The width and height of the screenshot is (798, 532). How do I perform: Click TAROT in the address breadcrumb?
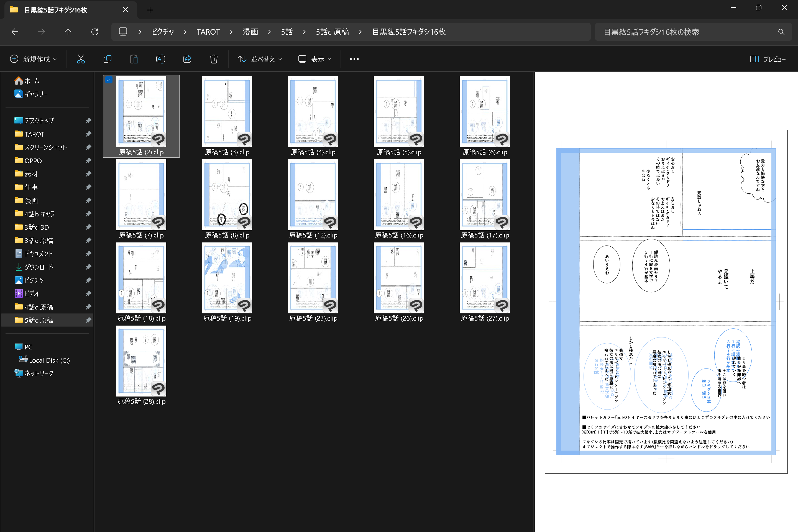(208, 32)
